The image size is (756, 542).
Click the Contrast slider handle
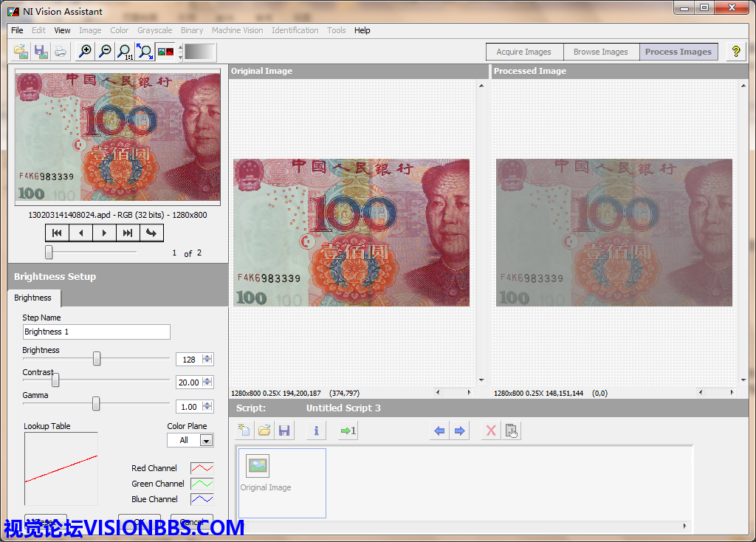point(55,381)
